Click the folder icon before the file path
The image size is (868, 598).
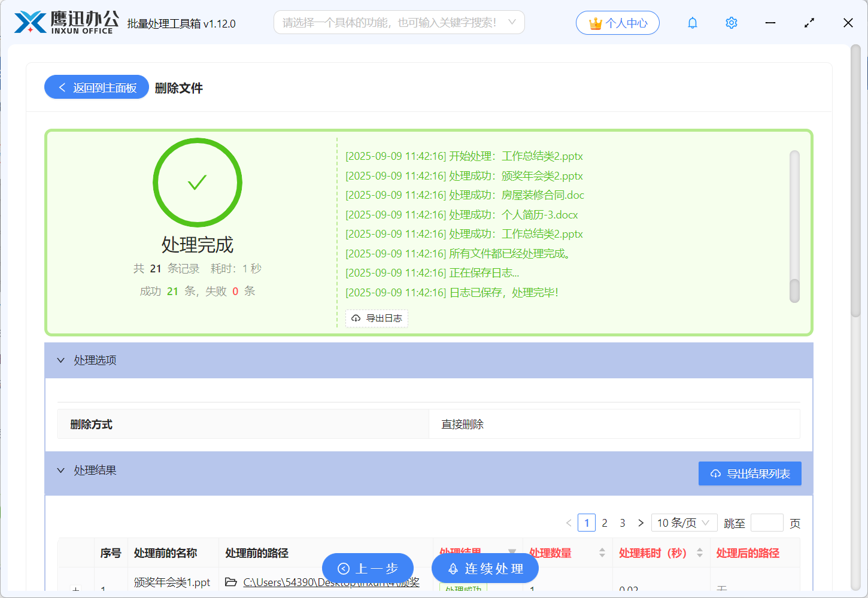(x=231, y=582)
